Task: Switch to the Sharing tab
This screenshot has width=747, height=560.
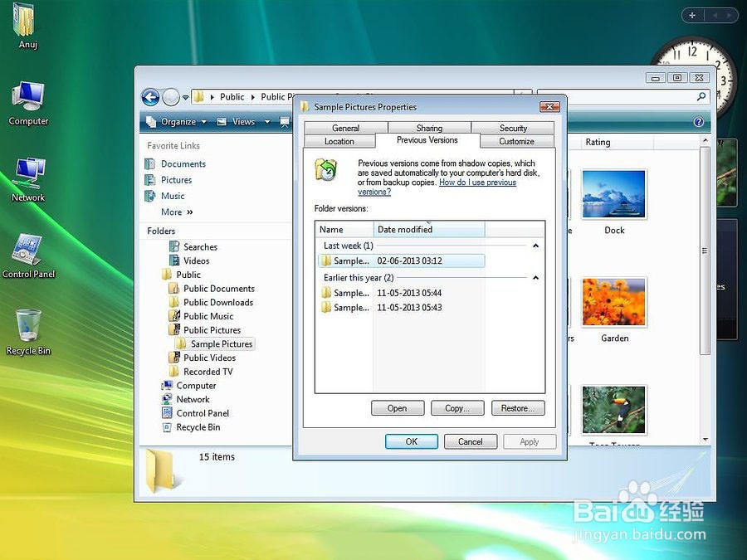Action: click(x=429, y=128)
